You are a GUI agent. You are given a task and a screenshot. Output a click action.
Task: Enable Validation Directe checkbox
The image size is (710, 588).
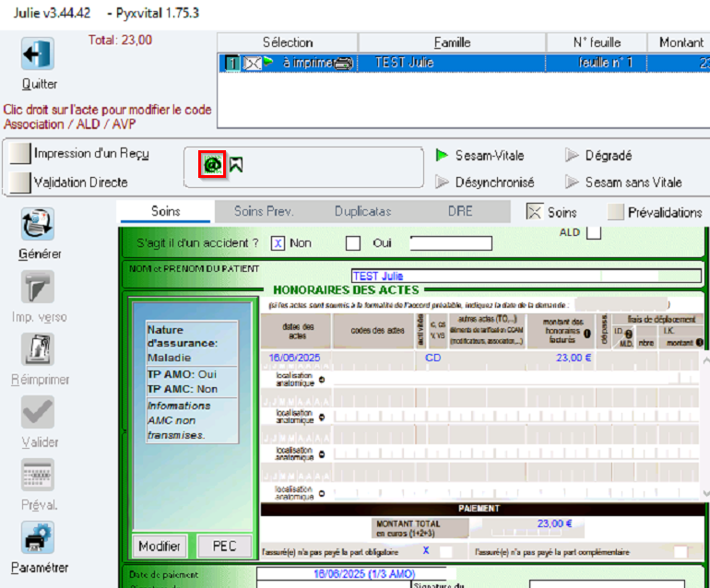[x=20, y=182]
